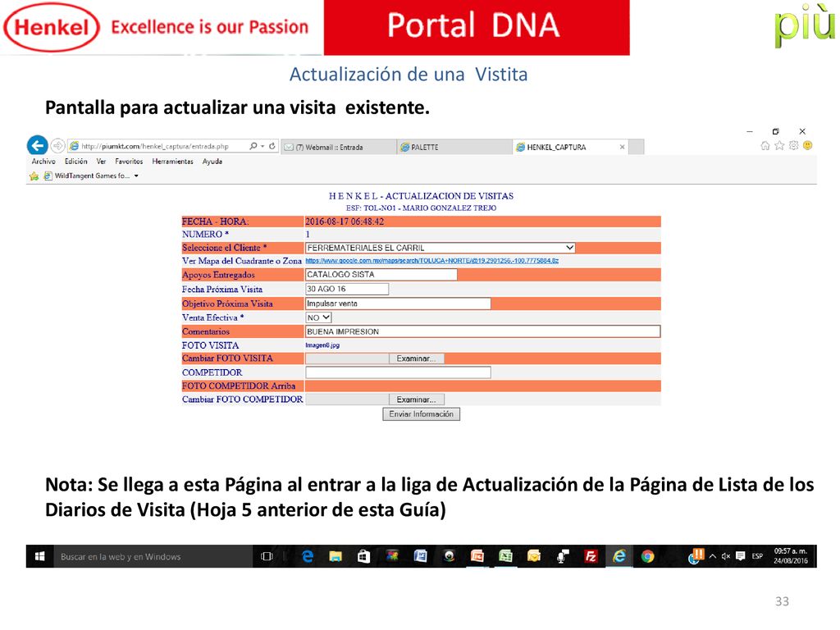Open the Venta Efectiva NO dropdown
This screenshot has height=630, width=840.
pyautogui.click(x=319, y=317)
